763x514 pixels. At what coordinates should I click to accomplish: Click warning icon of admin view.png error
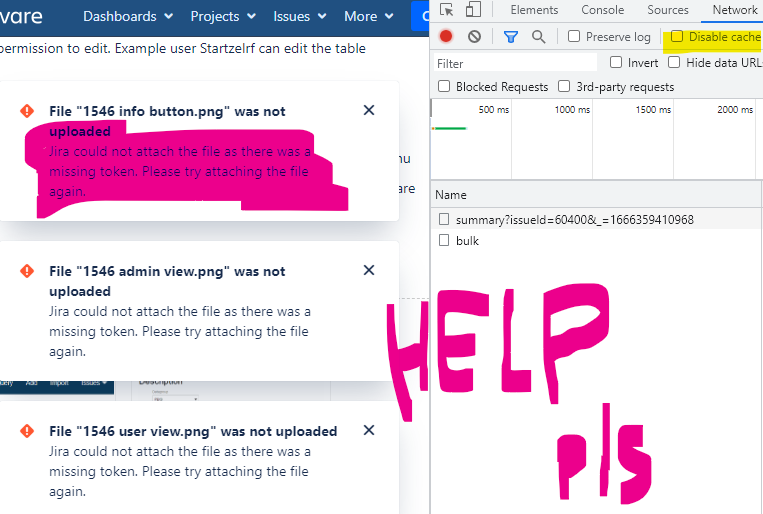point(27,271)
